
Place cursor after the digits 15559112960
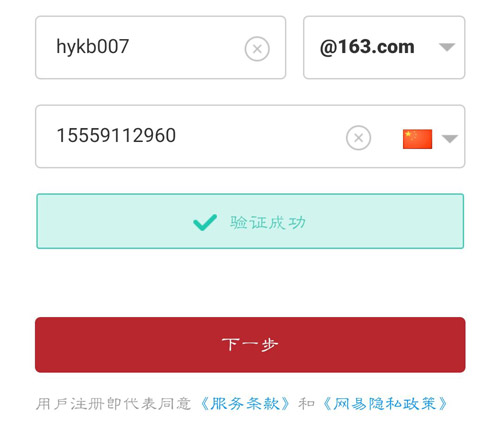177,135
